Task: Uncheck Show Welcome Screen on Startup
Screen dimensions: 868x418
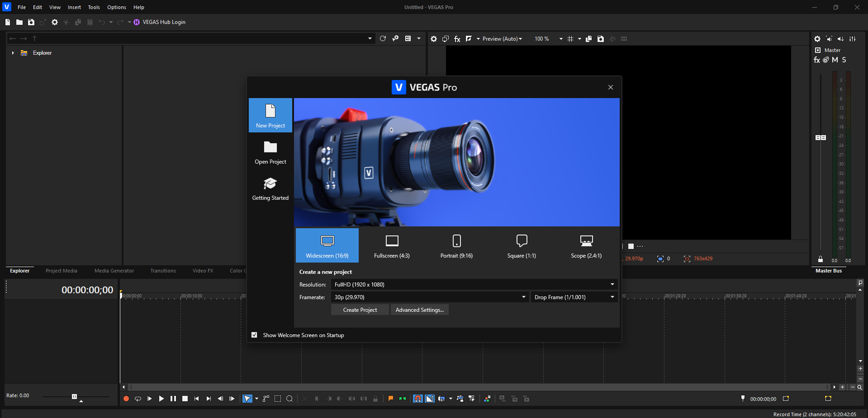Action: (x=254, y=335)
